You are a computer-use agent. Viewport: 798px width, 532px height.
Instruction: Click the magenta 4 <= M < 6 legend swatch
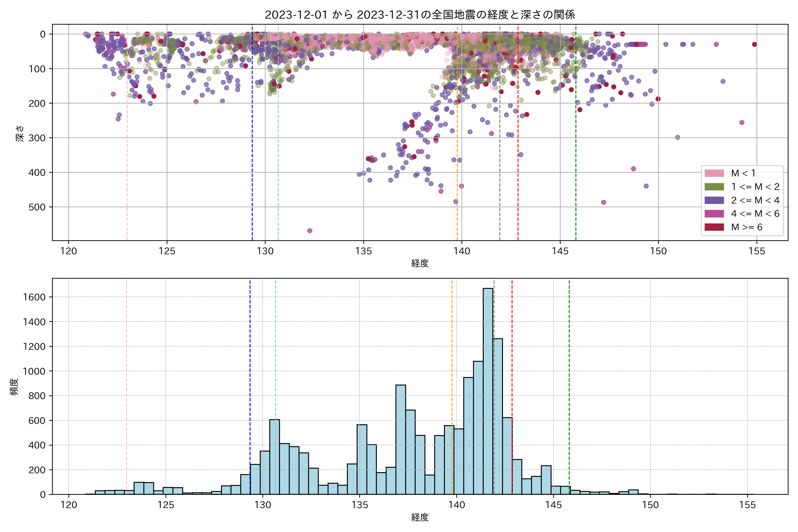coord(714,214)
